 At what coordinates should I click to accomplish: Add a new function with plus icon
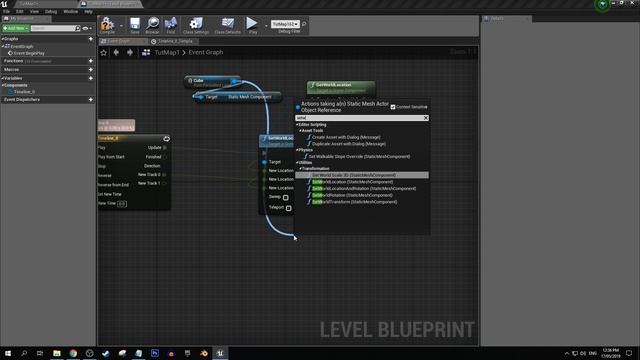pos(91,61)
